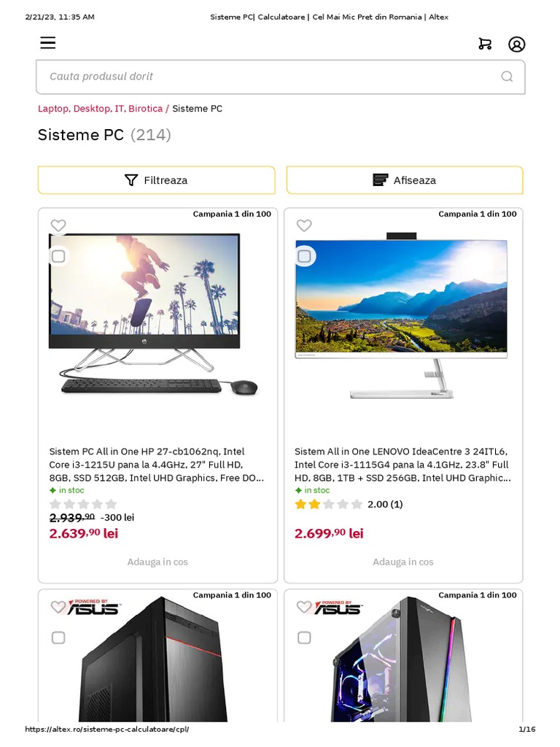
Task: Go to Laptop, Desktop, IT, Birotica breadcrumb
Action: coord(100,109)
